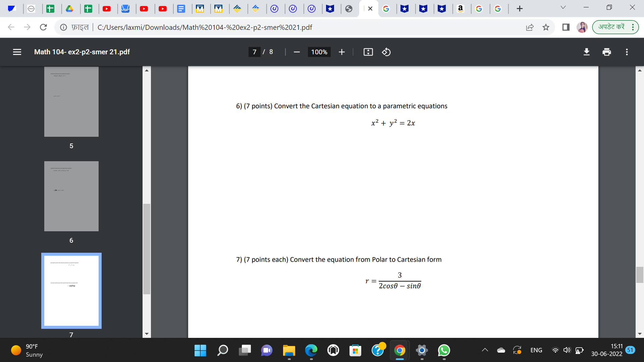Open PDF viewer more actions menu
The width and height of the screenshot is (644, 362).
click(627, 52)
